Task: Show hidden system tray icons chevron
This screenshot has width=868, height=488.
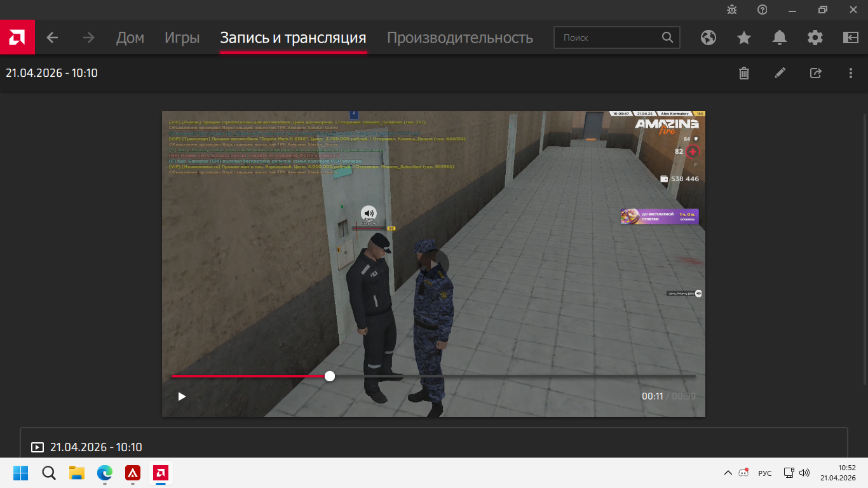Action: (728, 473)
